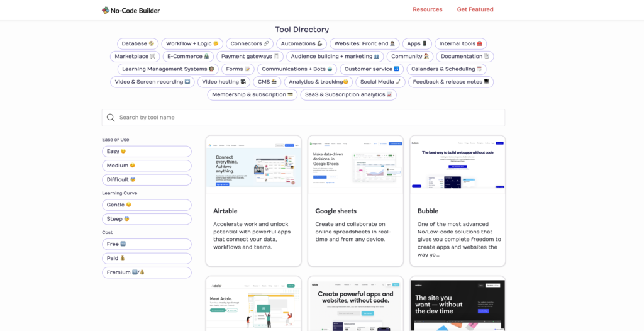Screen dimensions: 644x331
Task: Enable the Steep learning curve filter
Action: click(147, 219)
